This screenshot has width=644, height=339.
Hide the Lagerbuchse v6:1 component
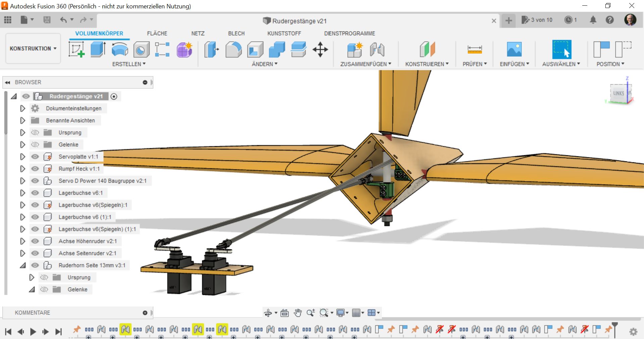[x=35, y=193]
